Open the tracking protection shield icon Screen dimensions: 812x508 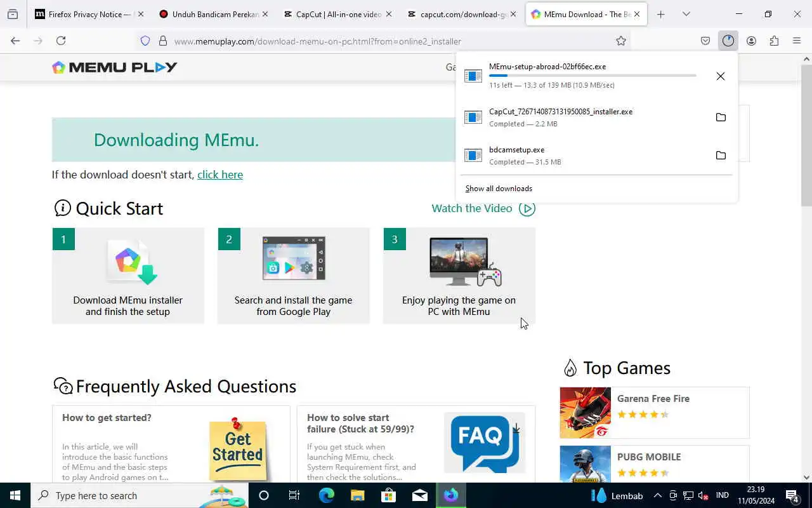[x=145, y=41]
